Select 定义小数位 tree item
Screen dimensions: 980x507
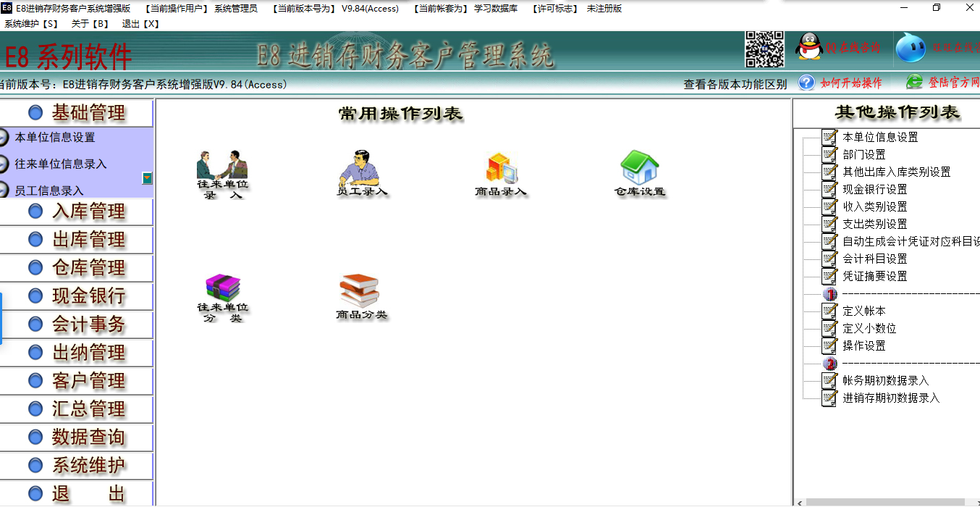(869, 328)
